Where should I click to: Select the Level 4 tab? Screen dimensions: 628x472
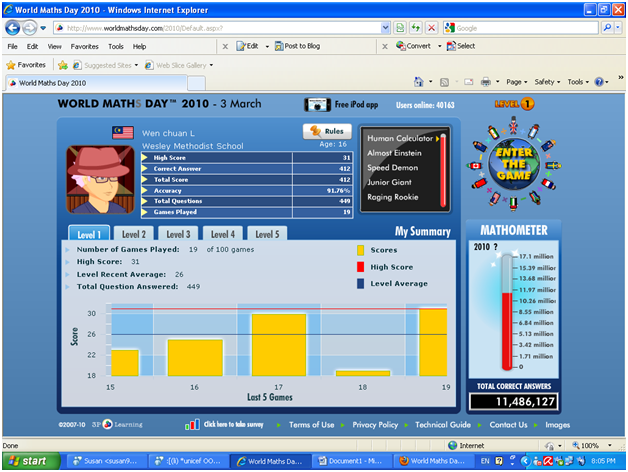tap(223, 234)
